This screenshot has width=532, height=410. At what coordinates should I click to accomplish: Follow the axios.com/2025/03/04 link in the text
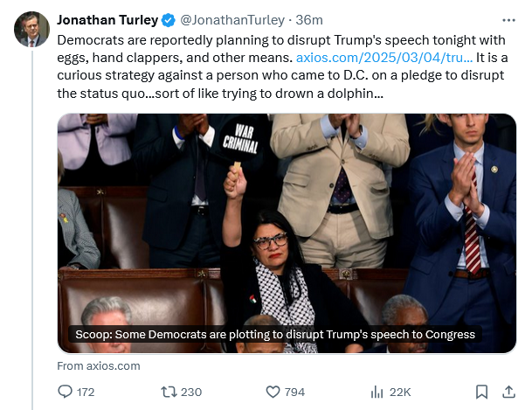click(x=385, y=57)
